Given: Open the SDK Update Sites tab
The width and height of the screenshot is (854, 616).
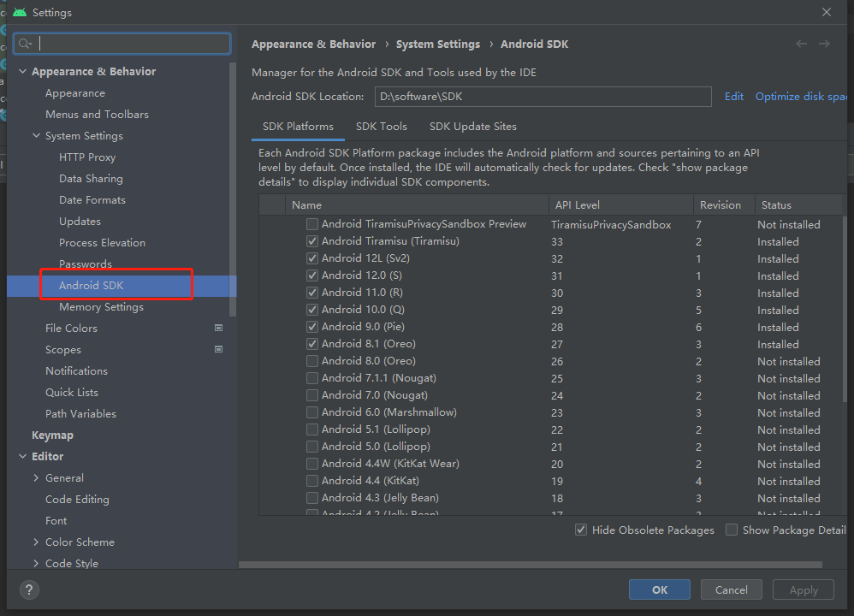Looking at the screenshot, I should [472, 127].
